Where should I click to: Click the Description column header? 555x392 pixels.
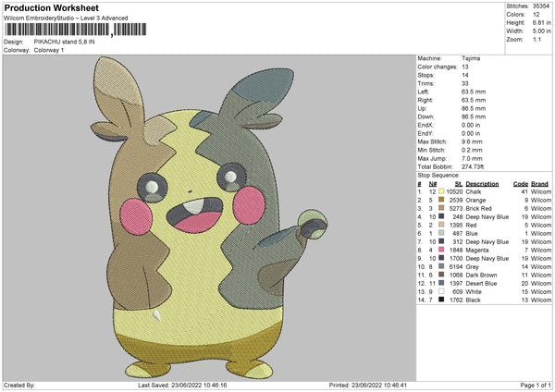[482, 184]
